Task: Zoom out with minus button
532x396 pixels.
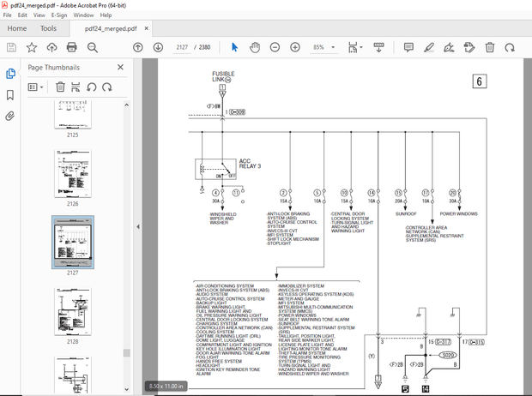Action: 275,47
